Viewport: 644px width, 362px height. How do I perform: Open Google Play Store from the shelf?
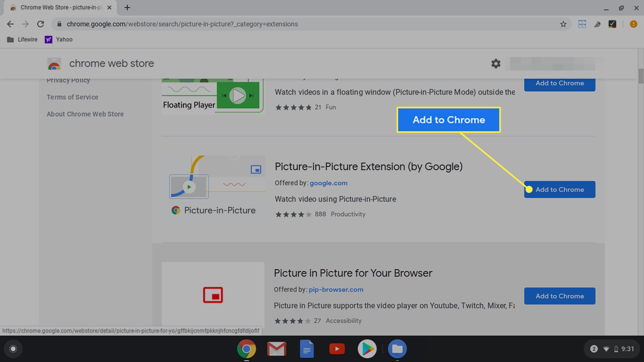tap(367, 349)
